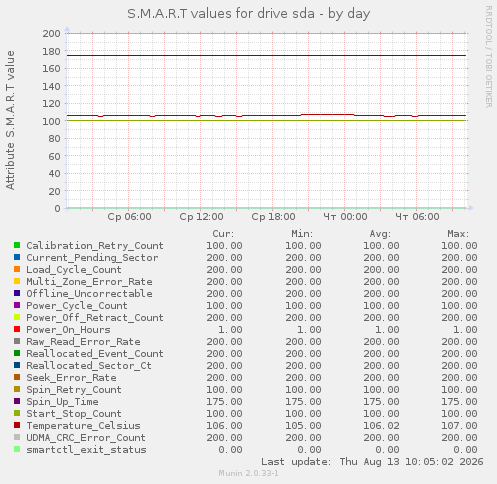This screenshot has height=484, width=497.
Task: Click the Min: column header
Action: click(302, 234)
